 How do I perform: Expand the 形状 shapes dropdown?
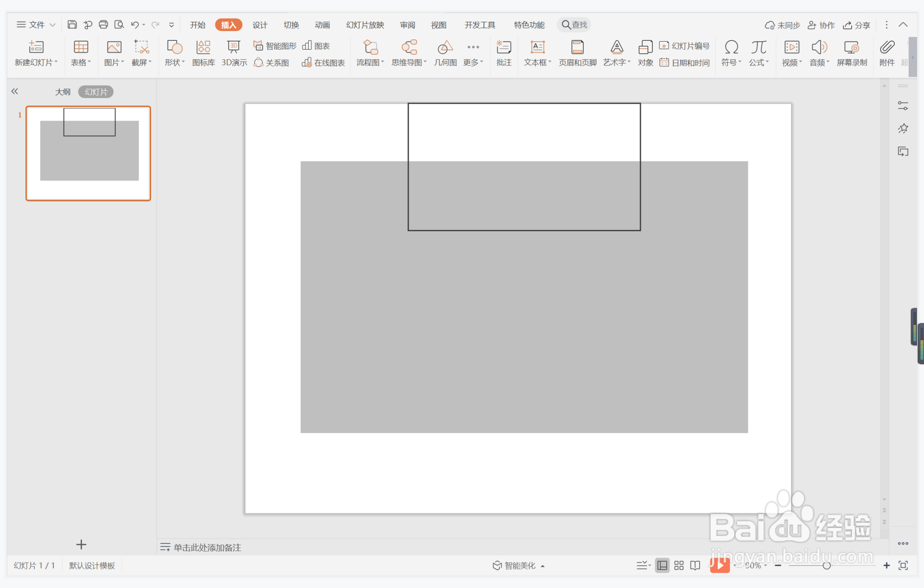point(175,63)
